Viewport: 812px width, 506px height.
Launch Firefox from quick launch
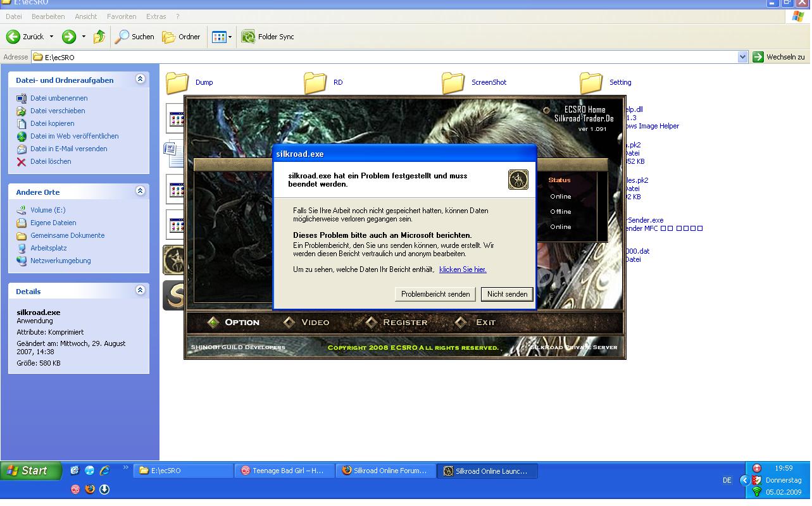click(x=89, y=489)
